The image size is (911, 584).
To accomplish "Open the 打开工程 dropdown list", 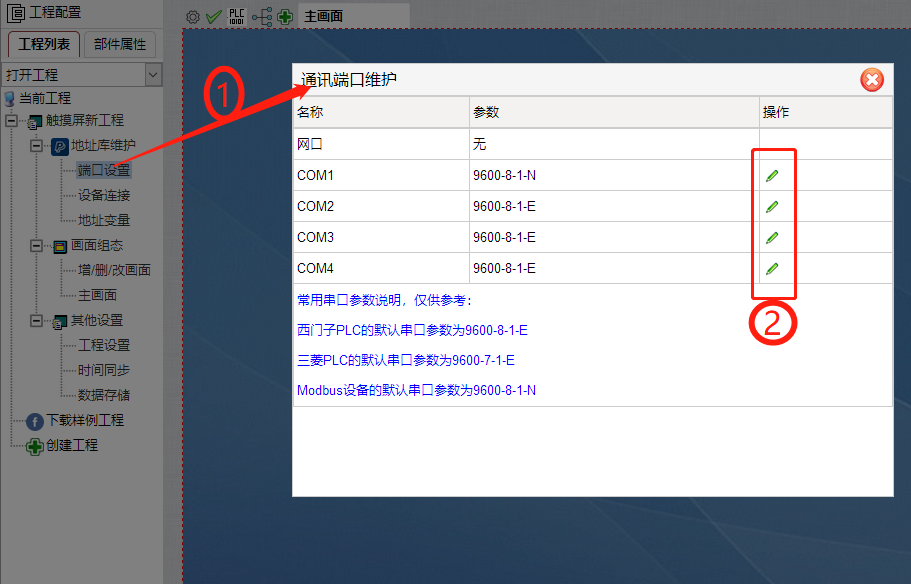I will pyautogui.click(x=153, y=75).
